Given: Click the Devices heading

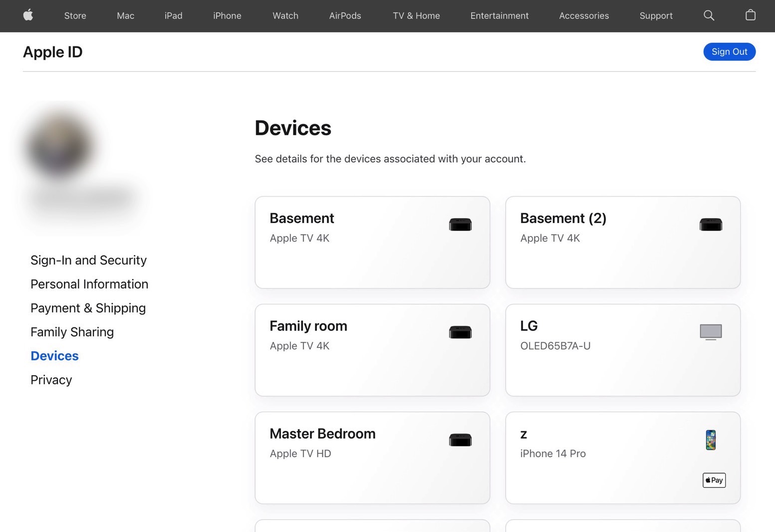Looking at the screenshot, I should click(292, 128).
